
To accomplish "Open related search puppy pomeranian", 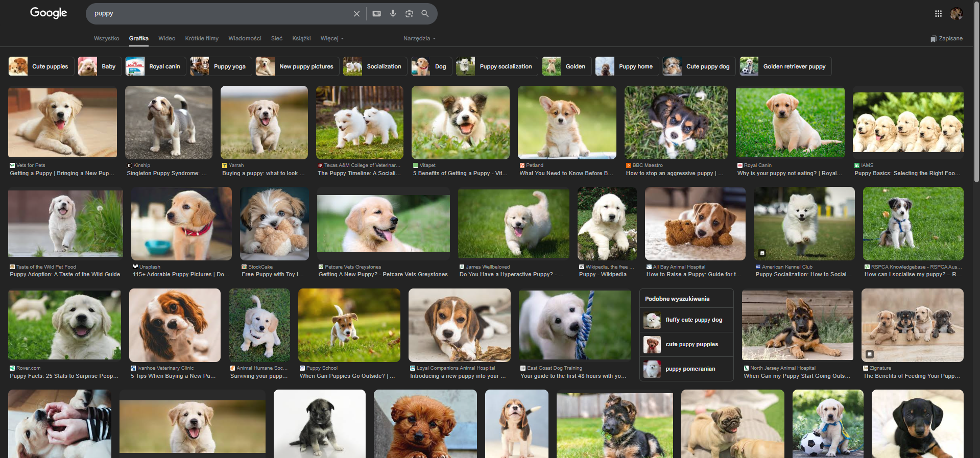I will (x=686, y=369).
